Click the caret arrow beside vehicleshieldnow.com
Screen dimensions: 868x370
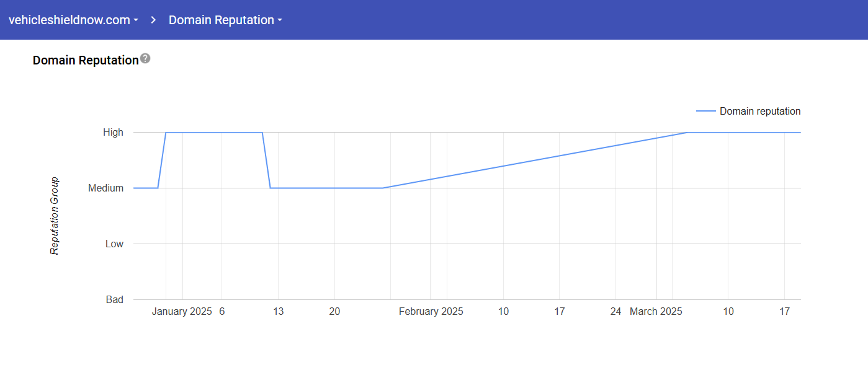click(x=136, y=20)
